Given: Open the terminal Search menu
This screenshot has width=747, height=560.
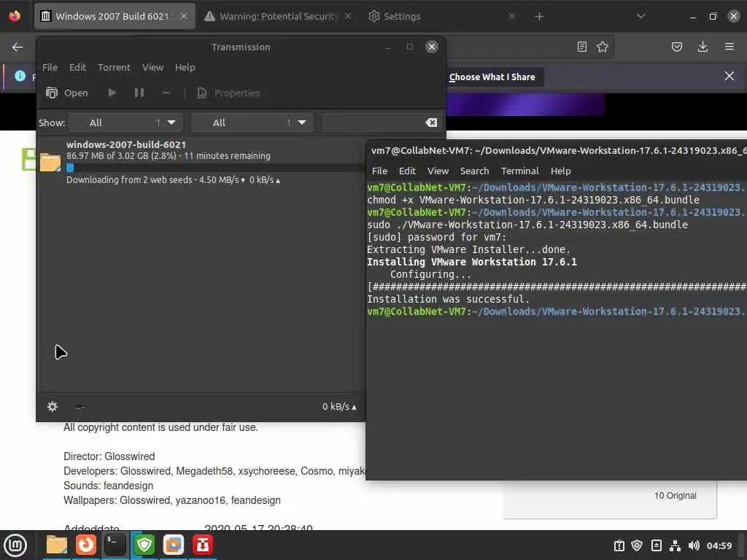Looking at the screenshot, I should click(474, 171).
